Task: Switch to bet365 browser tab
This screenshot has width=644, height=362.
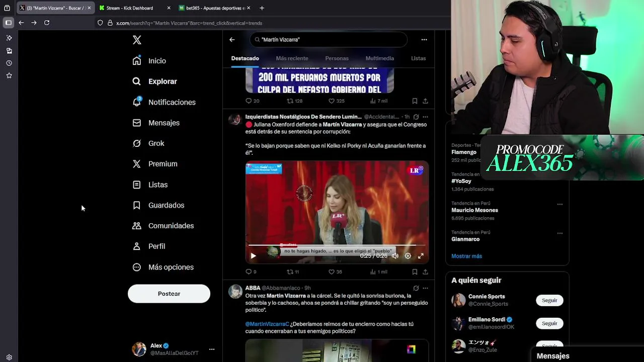Action: tap(215, 8)
